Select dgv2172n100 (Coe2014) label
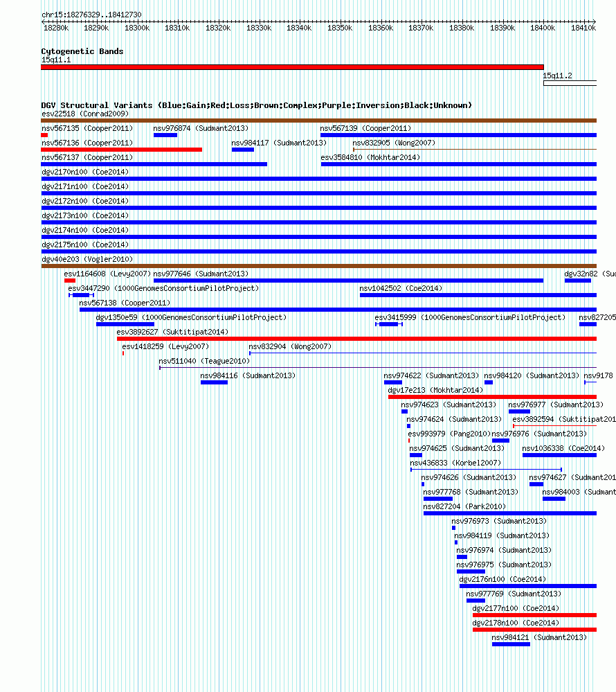This screenshot has height=692, width=616. 85,202
